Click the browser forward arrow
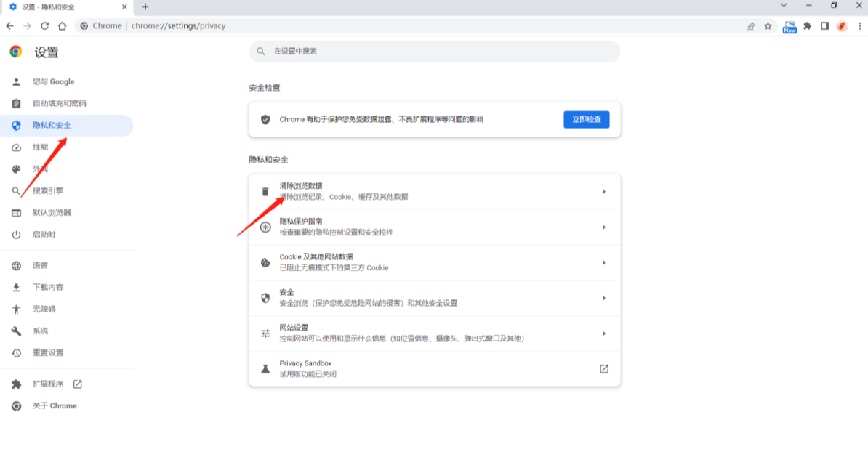This screenshot has height=465, width=868. click(x=27, y=26)
